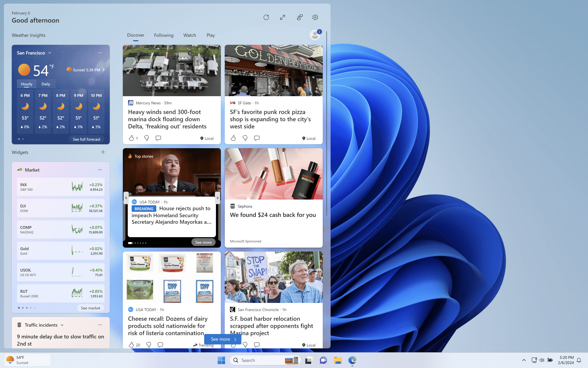588x368 pixels.
Task: Select the 6 PM hourly forecast
Action: tap(25, 111)
